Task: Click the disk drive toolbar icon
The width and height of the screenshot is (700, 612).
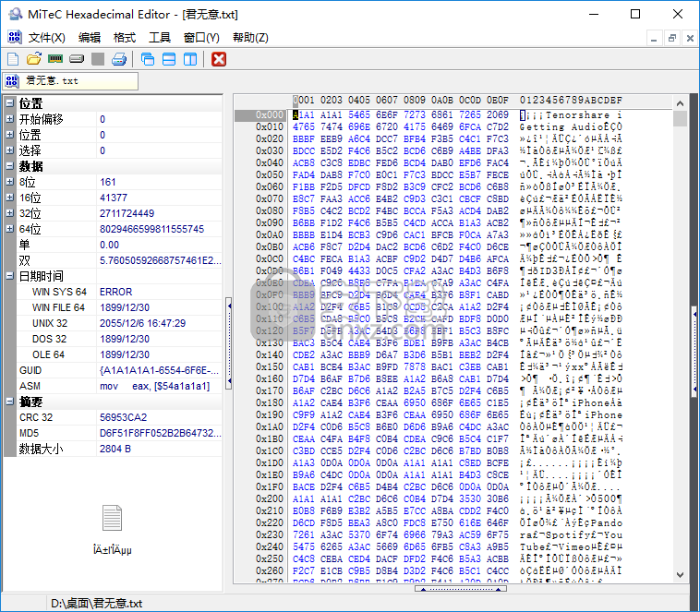Action: tap(77, 59)
